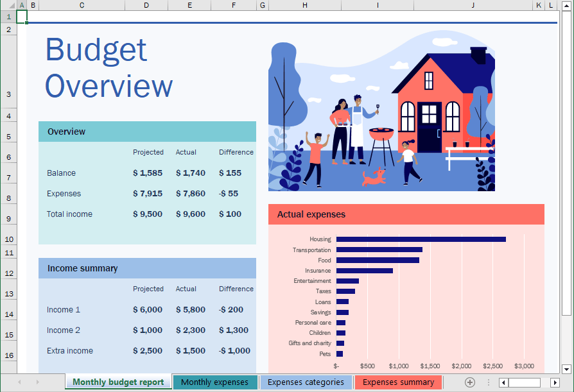The width and height of the screenshot is (574, 392).
Task: Select the Monthly budget report tab
Action: pyautogui.click(x=118, y=382)
